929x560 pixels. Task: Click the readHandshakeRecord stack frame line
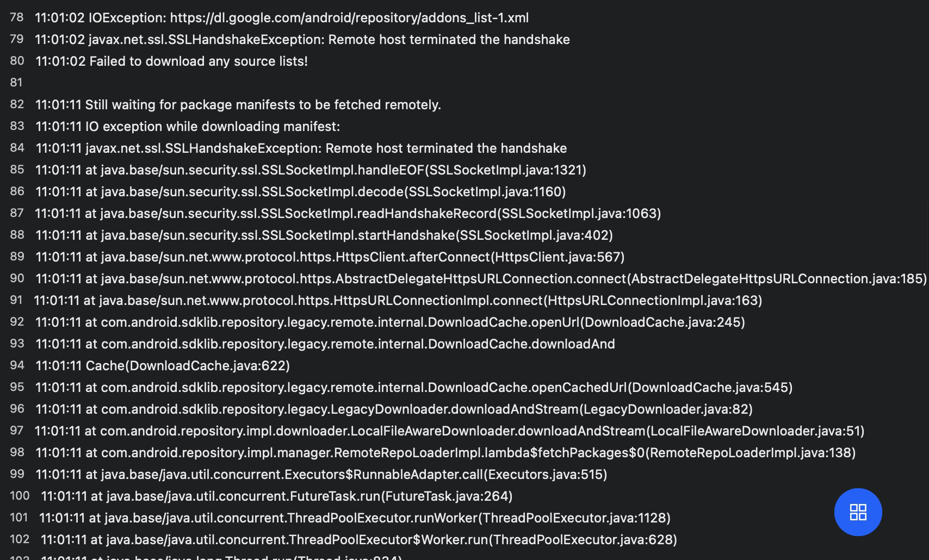[x=348, y=214]
